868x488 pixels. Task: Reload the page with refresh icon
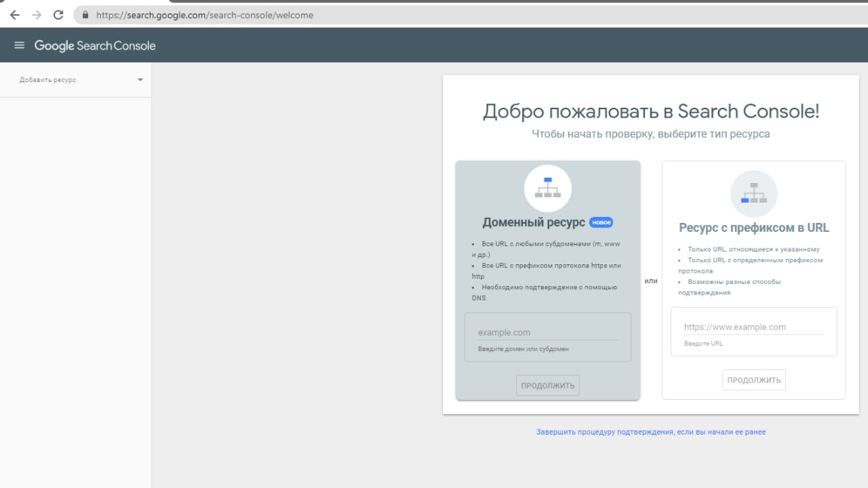pos(58,15)
